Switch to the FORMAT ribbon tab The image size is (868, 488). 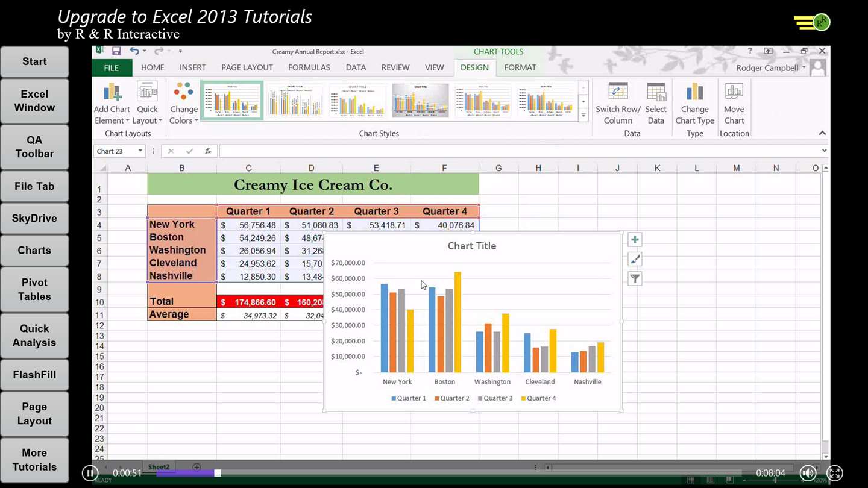[x=520, y=67]
